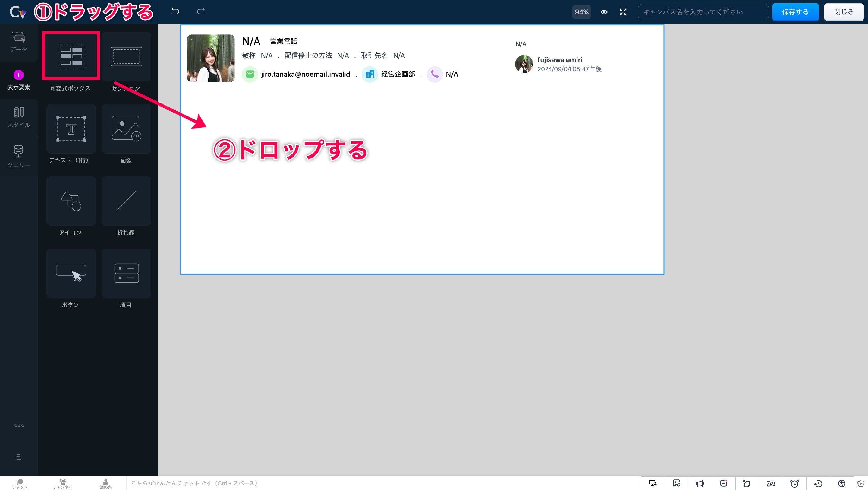The height and width of the screenshot is (490, 868).
Task: Open the 94% zoom level selector
Action: point(582,12)
